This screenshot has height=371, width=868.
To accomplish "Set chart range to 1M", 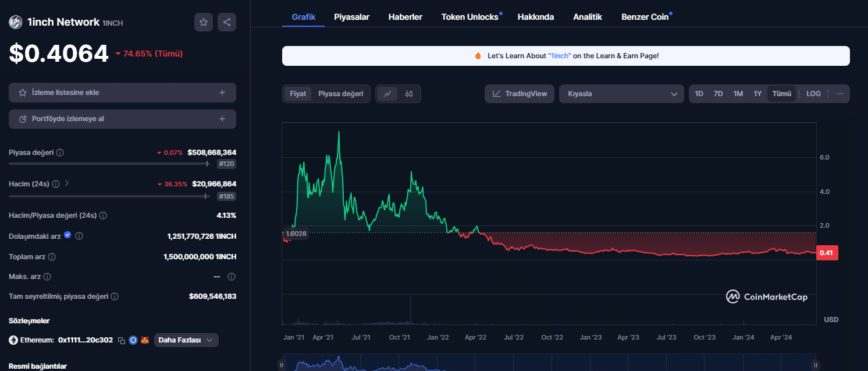I will click(738, 94).
